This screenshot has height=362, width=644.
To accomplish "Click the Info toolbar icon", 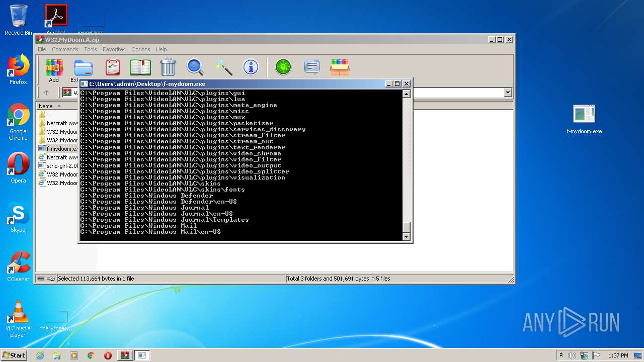I will [251, 67].
